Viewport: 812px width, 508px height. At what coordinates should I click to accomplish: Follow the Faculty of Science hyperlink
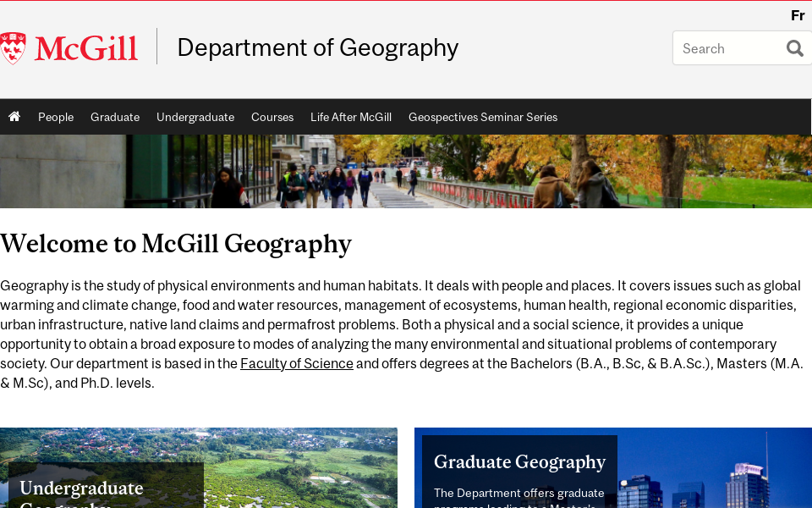pyautogui.click(x=296, y=363)
